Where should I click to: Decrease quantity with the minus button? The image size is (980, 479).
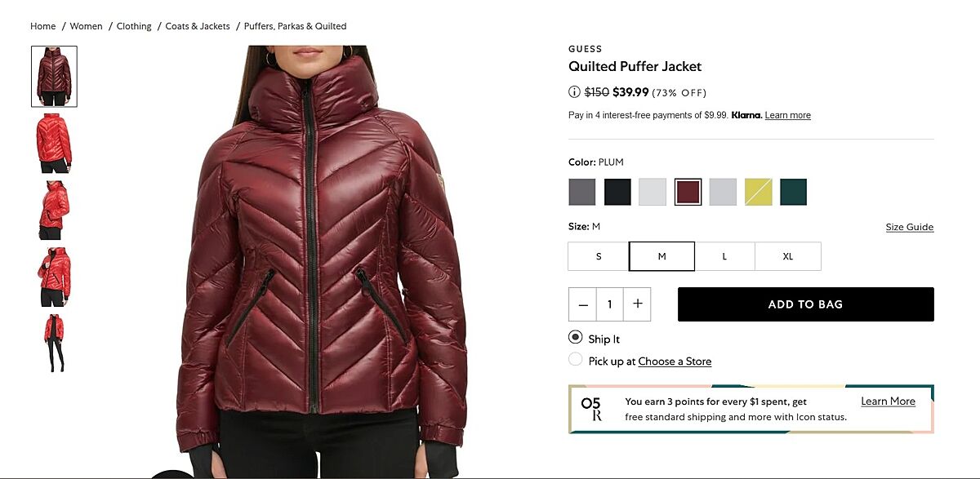583,304
